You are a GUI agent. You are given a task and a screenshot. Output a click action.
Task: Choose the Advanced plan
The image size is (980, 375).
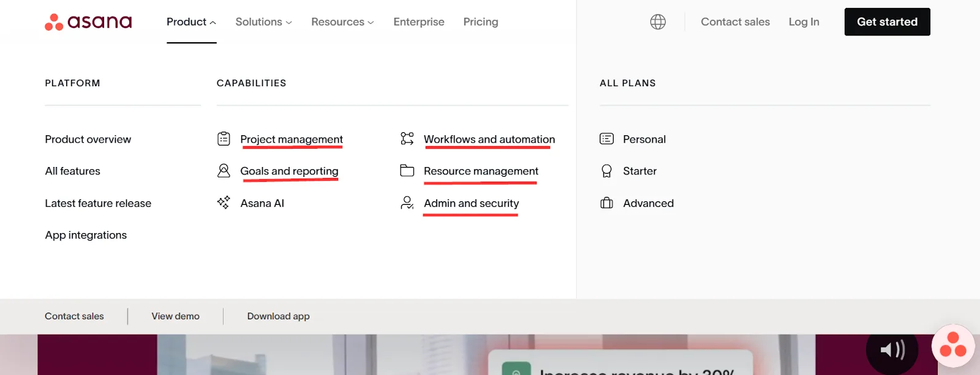(648, 203)
